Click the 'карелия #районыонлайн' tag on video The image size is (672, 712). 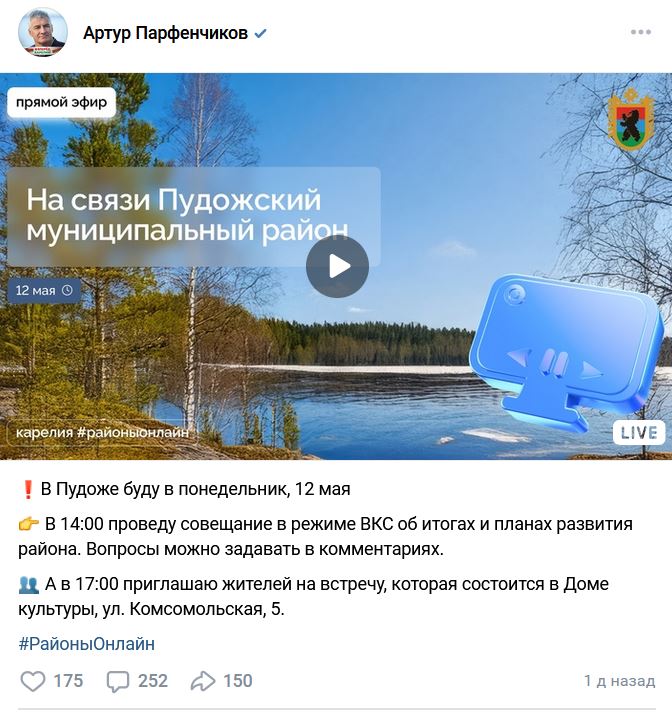(102, 432)
